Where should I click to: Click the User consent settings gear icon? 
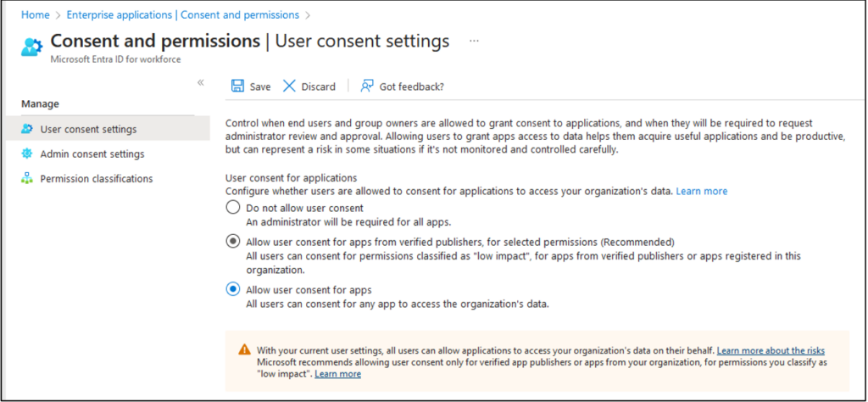tap(27, 129)
